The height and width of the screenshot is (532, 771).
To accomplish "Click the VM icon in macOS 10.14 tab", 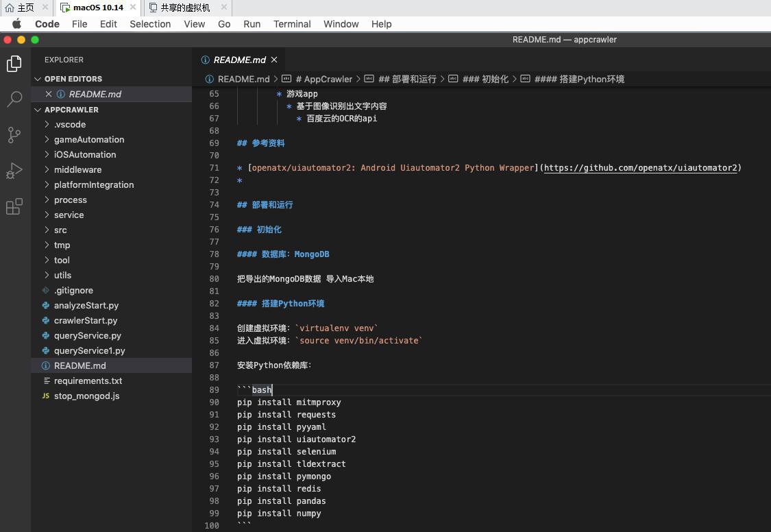I will pyautogui.click(x=65, y=8).
